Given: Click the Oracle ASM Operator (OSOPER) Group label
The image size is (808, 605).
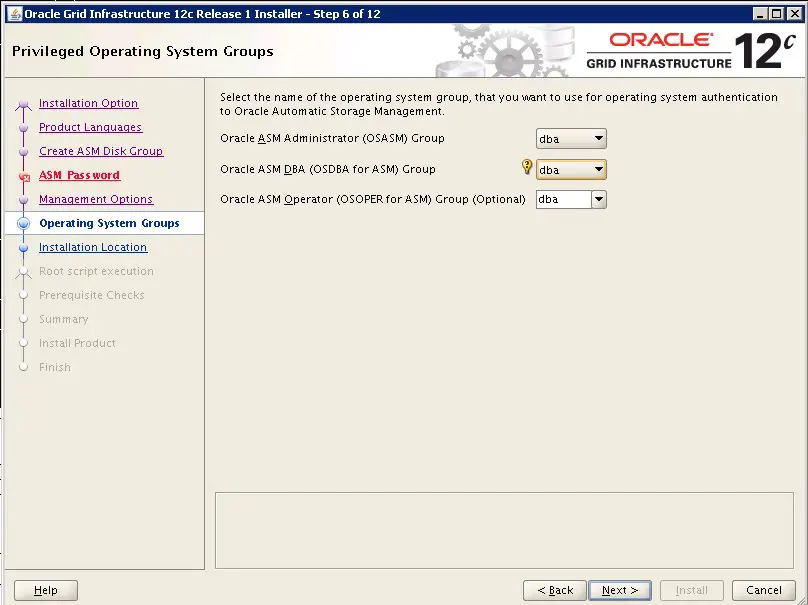Looking at the screenshot, I should (x=373, y=199).
